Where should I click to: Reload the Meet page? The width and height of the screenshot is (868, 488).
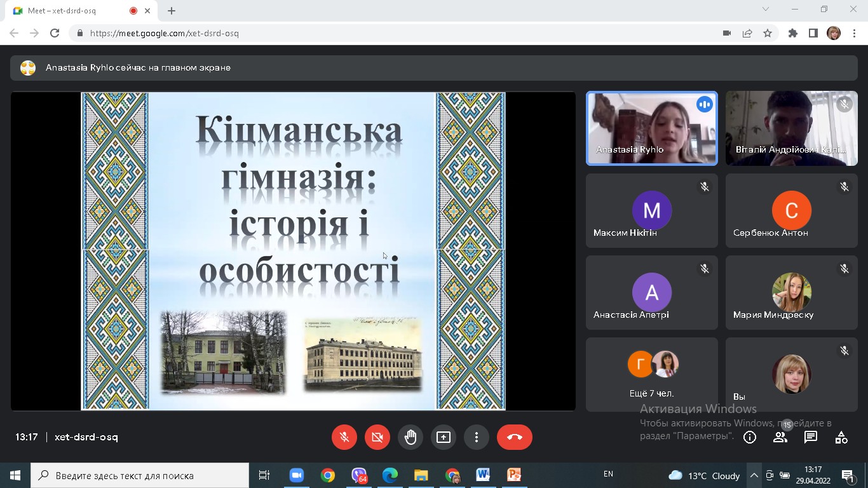(x=55, y=33)
